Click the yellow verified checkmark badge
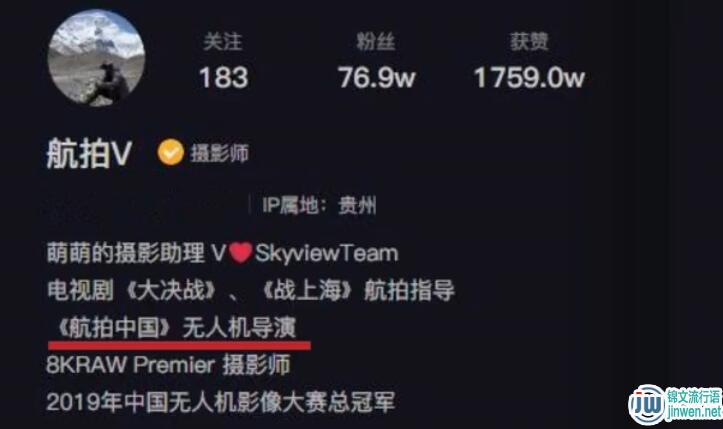723x429 pixels. click(x=171, y=152)
